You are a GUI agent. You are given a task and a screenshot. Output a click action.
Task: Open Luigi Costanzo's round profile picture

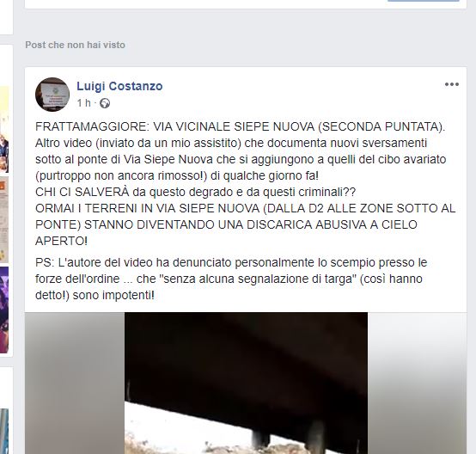tap(52, 95)
